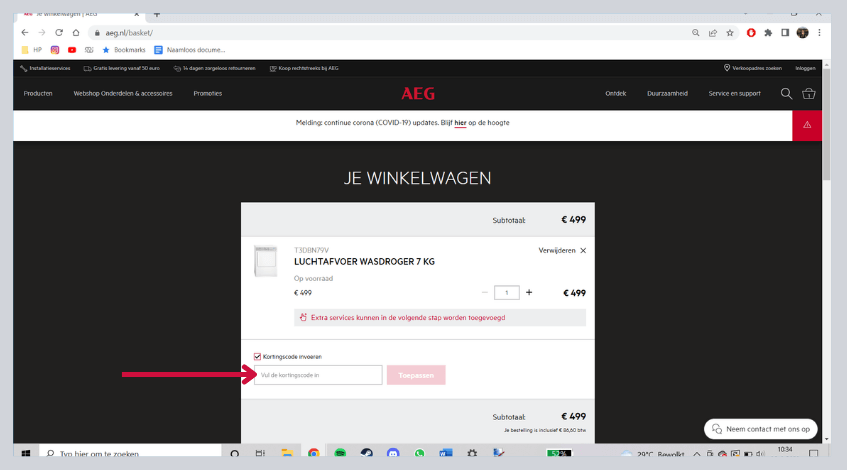The height and width of the screenshot is (470, 847).
Task: Click the quantity field showing 1
Action: pos(507,293)
